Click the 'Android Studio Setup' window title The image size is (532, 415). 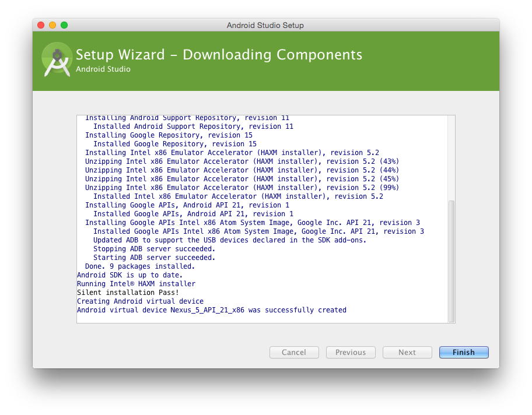tap(265, 26)
